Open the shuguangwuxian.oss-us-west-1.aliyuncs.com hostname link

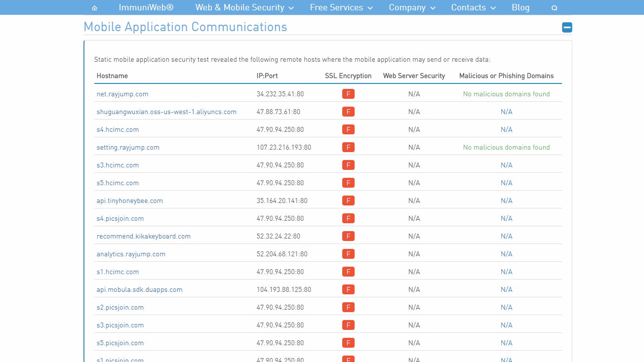[x=166, y=112]
